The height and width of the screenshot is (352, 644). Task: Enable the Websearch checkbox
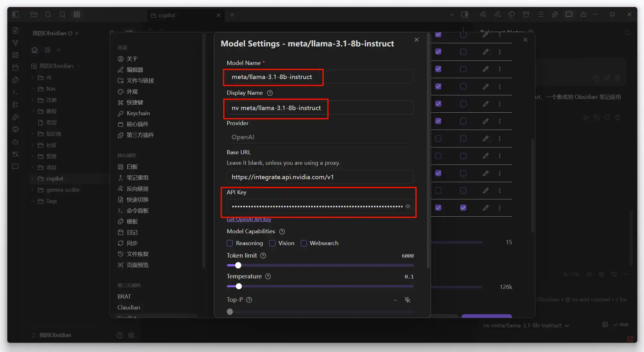coord(304,243)
